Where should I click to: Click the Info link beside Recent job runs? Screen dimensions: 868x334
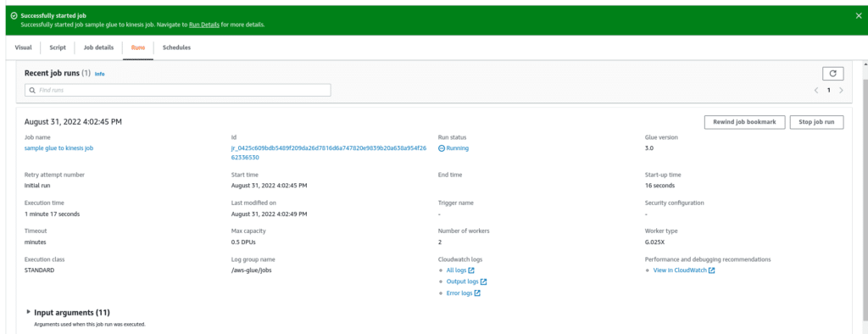(100, 74)
